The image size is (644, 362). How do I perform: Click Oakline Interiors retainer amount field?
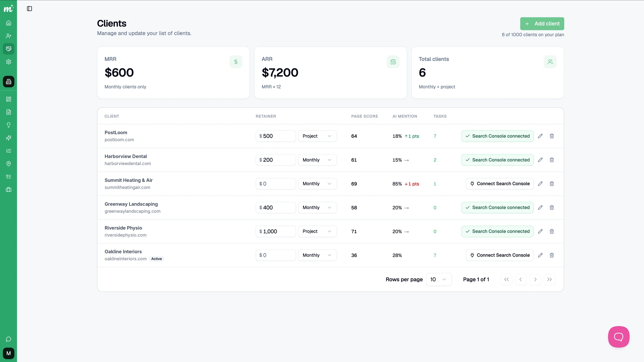(x=276, y=255)
